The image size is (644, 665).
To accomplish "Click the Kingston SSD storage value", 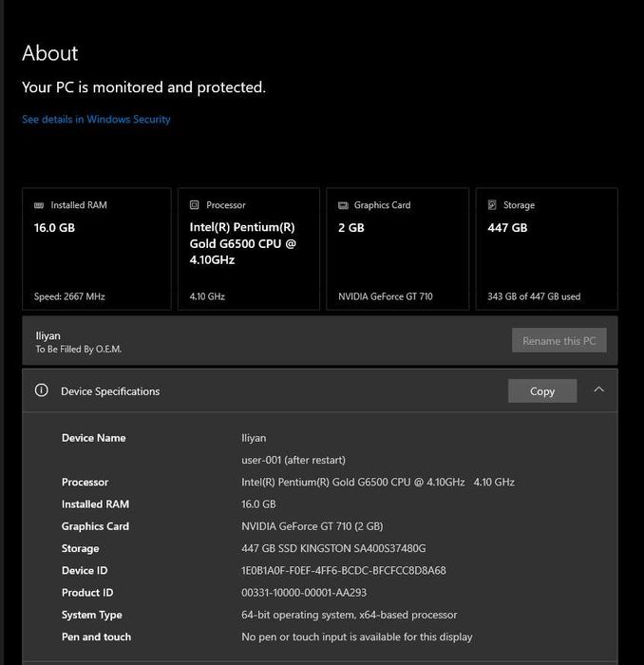I will (333, 548).
